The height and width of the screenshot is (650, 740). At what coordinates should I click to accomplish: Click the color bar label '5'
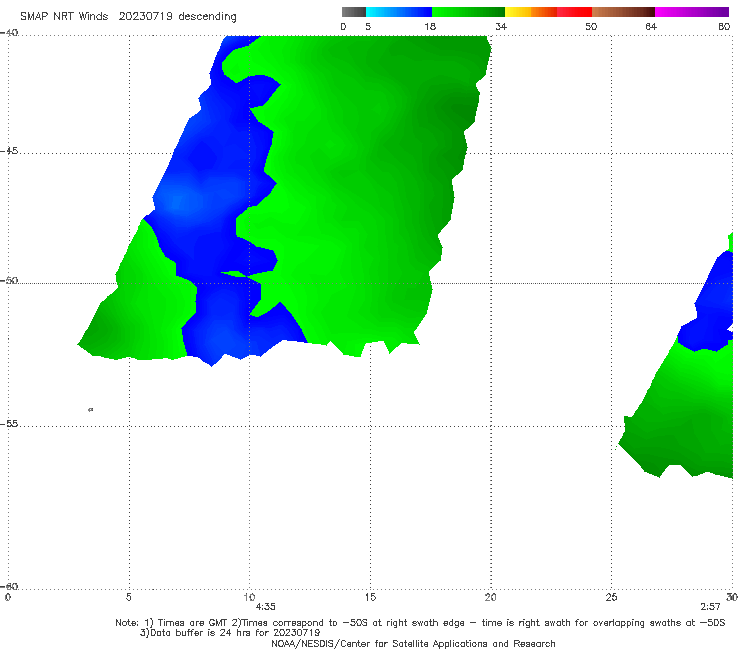pos(368,26)
